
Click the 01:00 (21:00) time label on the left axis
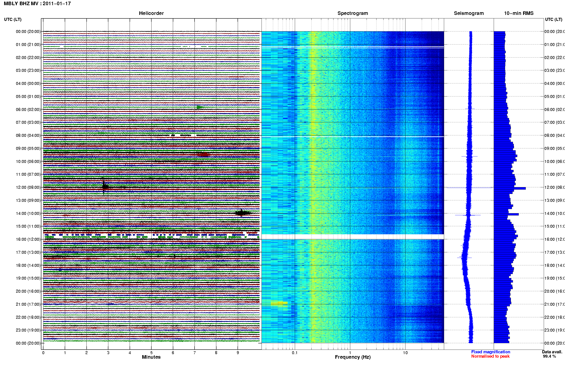(x=28, y=44)
